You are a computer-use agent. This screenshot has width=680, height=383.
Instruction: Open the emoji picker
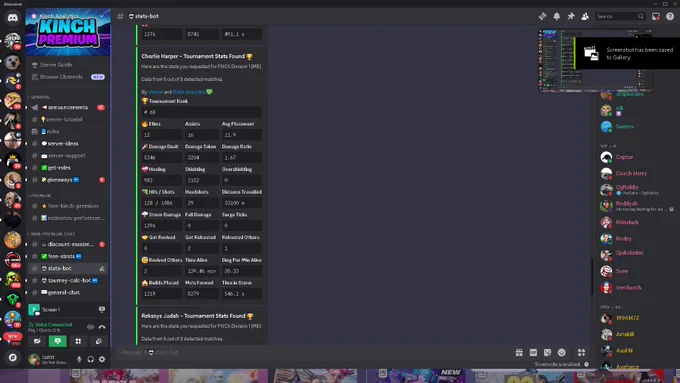(562, 353)
